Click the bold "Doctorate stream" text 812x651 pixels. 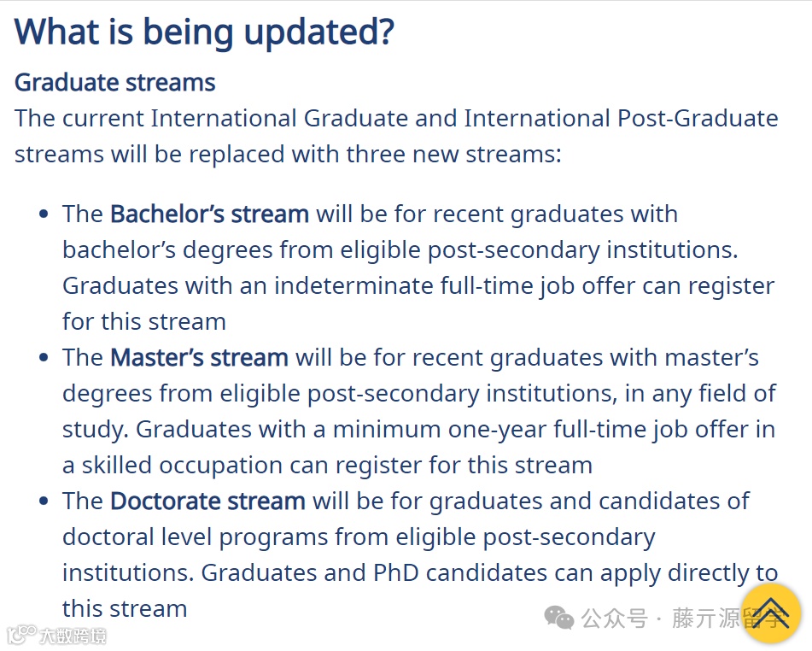coord(207,501)
